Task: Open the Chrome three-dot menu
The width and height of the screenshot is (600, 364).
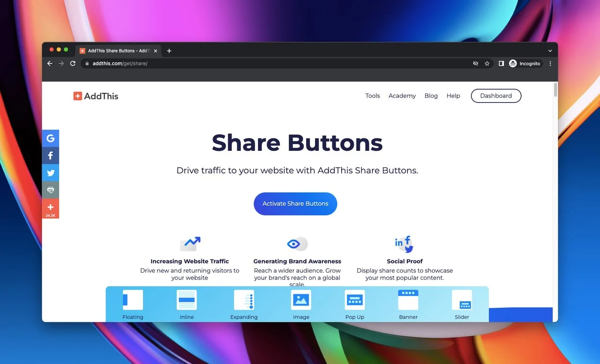Action: point(550,63)
